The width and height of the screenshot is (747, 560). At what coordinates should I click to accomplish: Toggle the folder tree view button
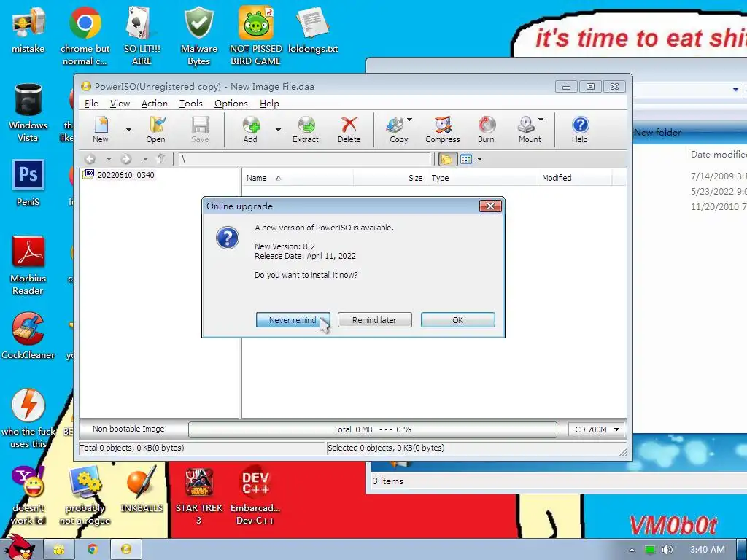(x=447, y=159)
